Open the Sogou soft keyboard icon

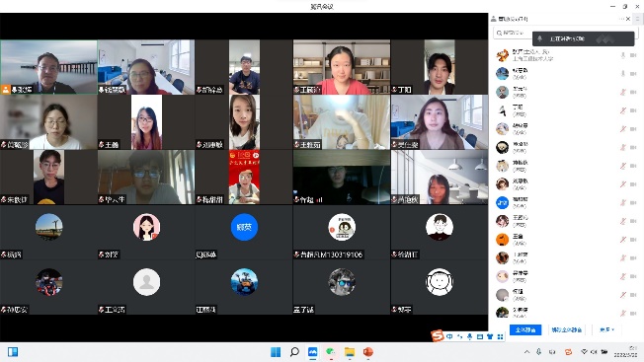click(x=480, y=336)
